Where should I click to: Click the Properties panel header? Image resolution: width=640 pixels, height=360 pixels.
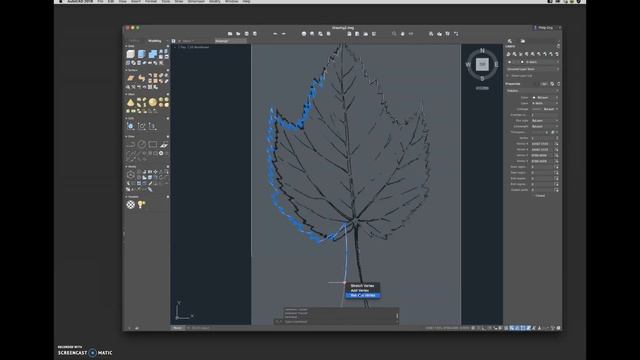coord(513,84)
